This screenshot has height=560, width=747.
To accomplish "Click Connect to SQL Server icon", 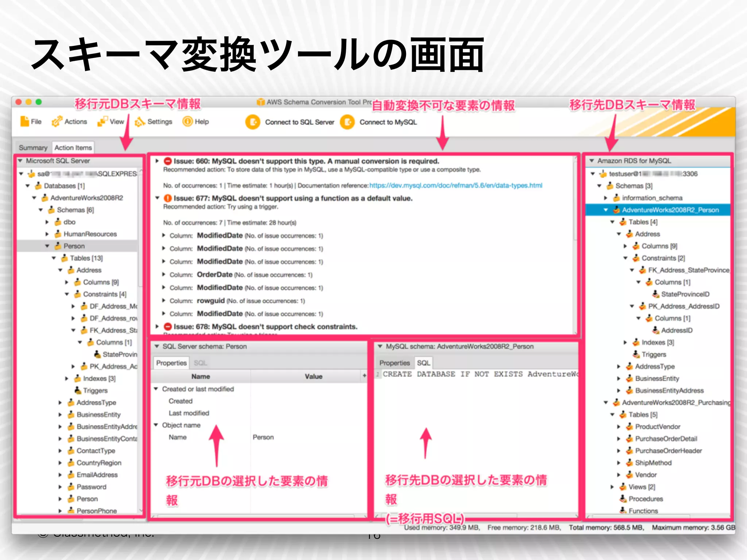I will 253,122.
